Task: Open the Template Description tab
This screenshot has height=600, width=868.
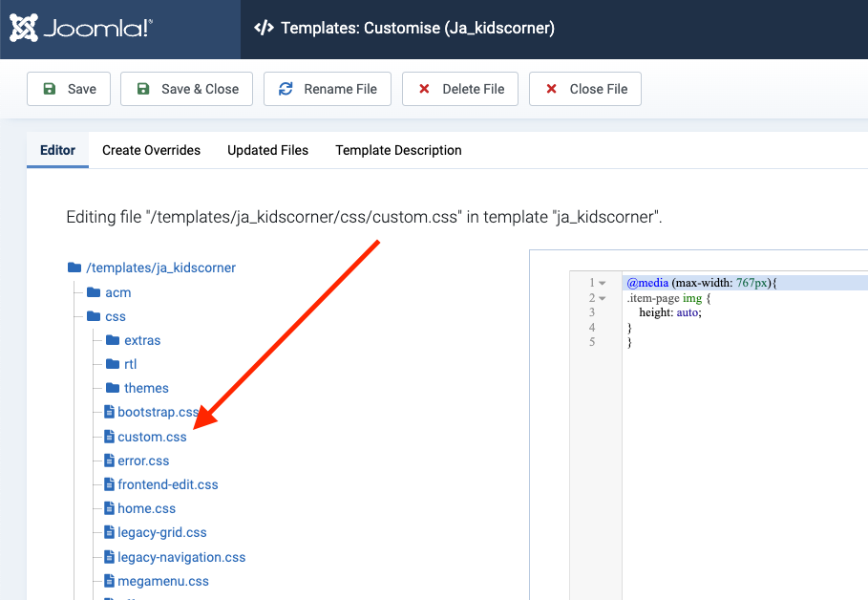Action: tap(398, 150)
